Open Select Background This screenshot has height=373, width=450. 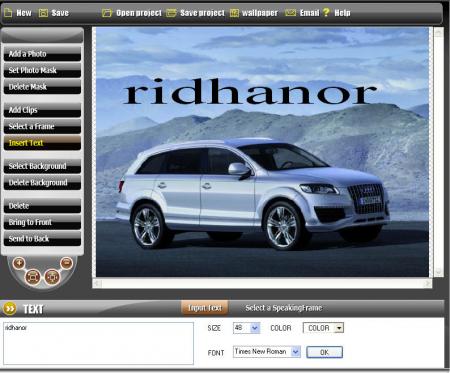click(x=42, y=166)
